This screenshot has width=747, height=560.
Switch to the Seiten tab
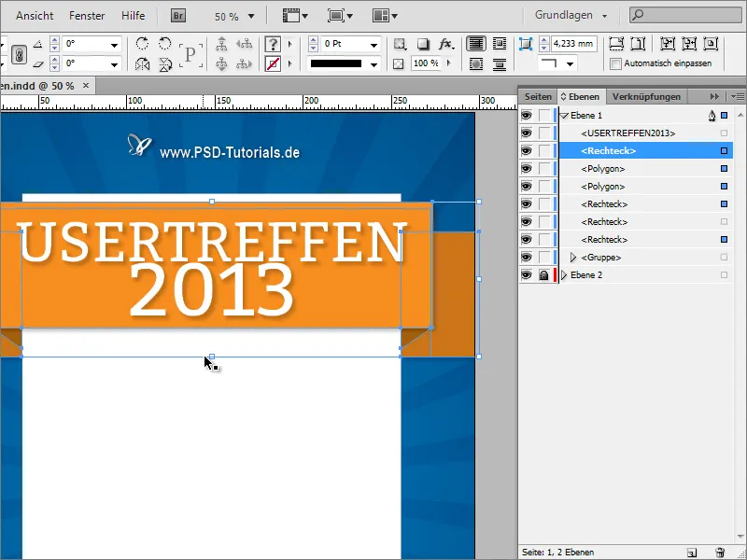[x=538, y=97]
